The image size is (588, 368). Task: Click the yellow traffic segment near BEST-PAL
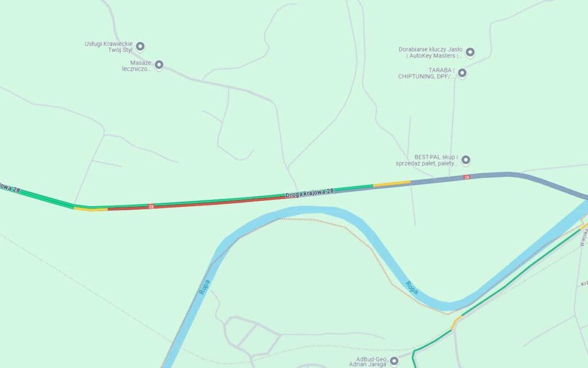[392, 184]
